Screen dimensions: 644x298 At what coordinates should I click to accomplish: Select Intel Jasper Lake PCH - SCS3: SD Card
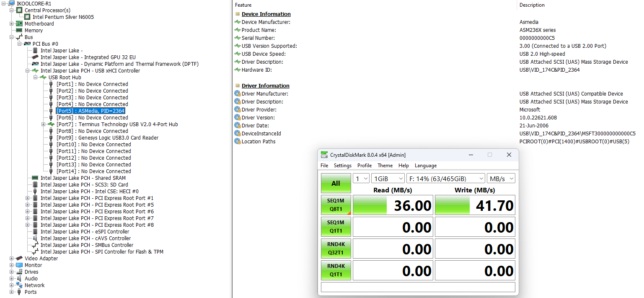pyautogui.click(x=84, y=184)
